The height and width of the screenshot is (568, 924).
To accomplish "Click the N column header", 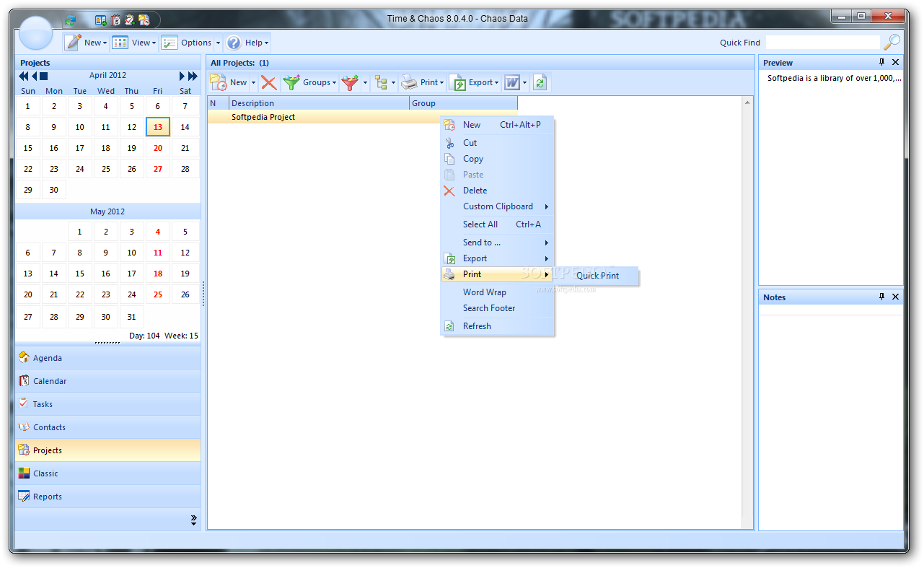I will pyautogui.click(x=219, y=103).
